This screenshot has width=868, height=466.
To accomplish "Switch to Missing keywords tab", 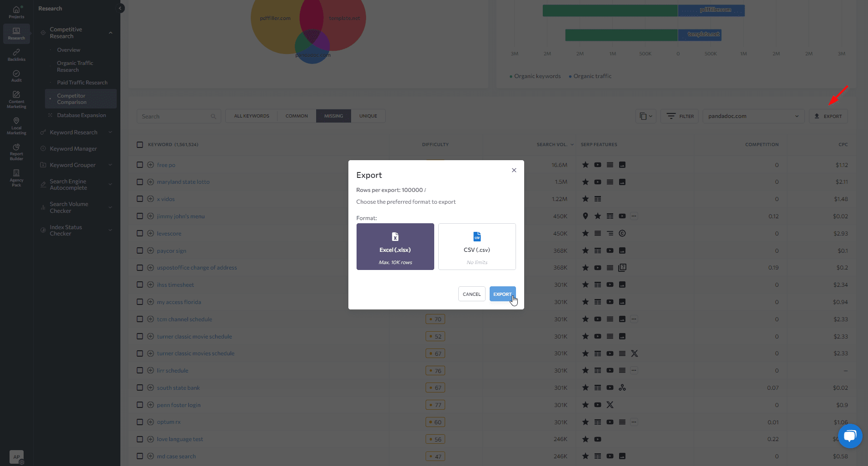I will 333,116.
